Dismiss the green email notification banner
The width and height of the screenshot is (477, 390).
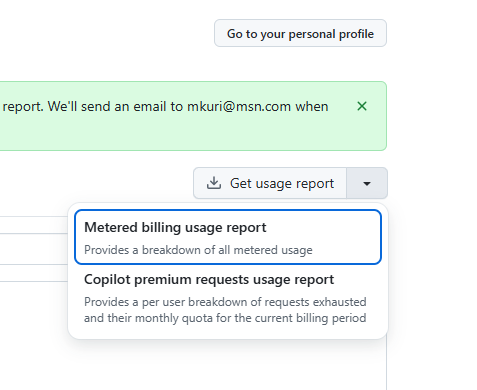pos(362,106)
